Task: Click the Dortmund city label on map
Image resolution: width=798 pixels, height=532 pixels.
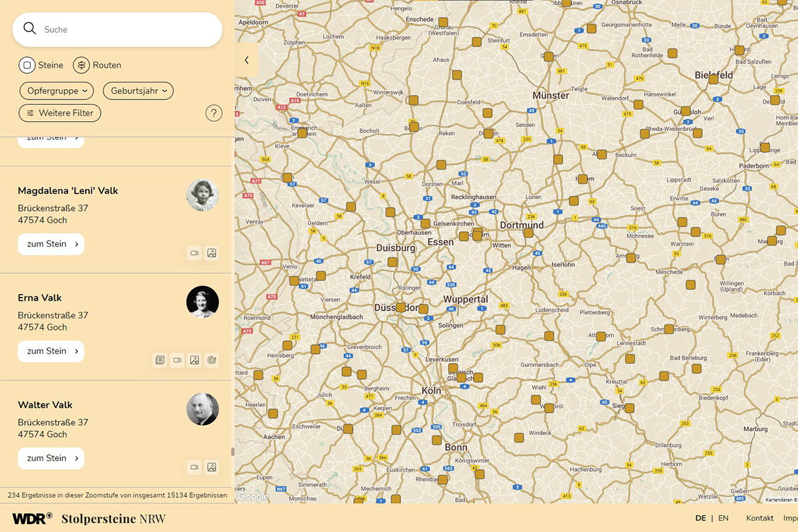Action: (522, 225)
